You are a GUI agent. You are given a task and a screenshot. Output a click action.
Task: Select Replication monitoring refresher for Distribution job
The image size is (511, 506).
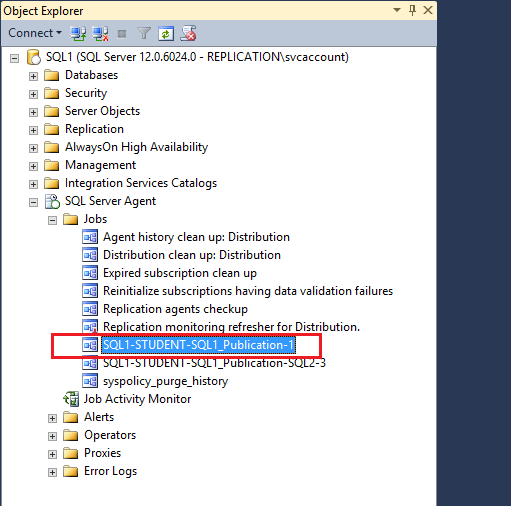point(232,327)
